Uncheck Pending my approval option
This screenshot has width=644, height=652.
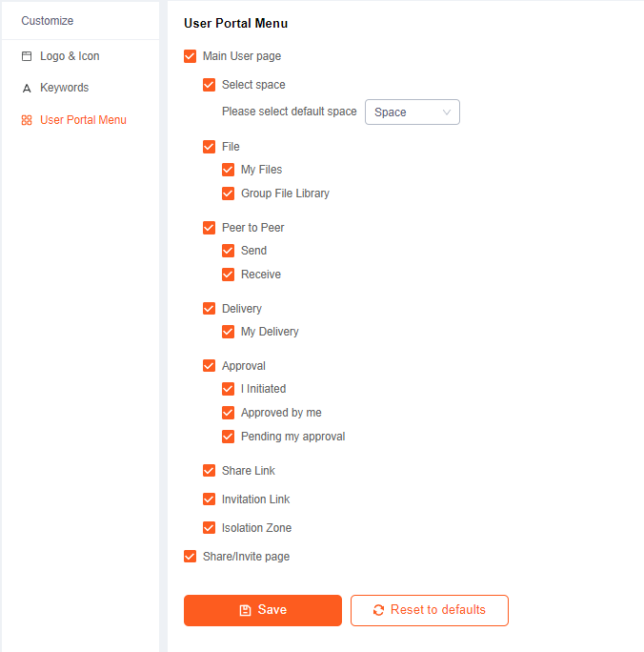pyautogui.click(x=228, y=437)
